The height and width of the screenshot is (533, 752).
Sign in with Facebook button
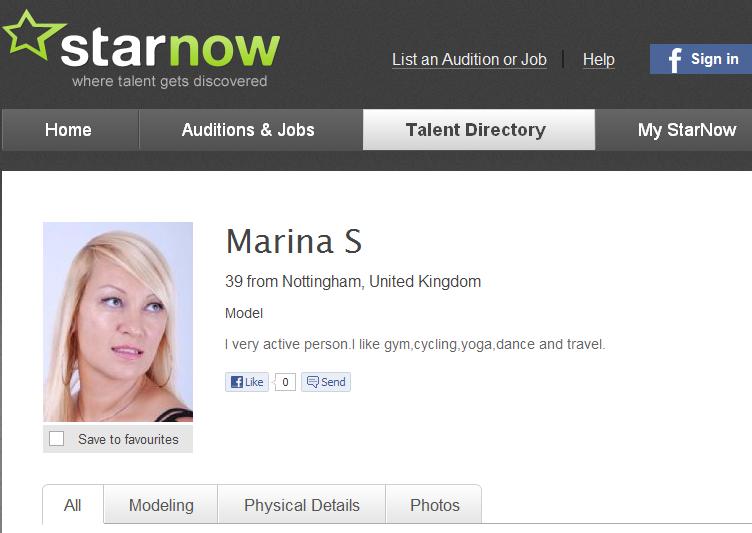tap(701, 59)
